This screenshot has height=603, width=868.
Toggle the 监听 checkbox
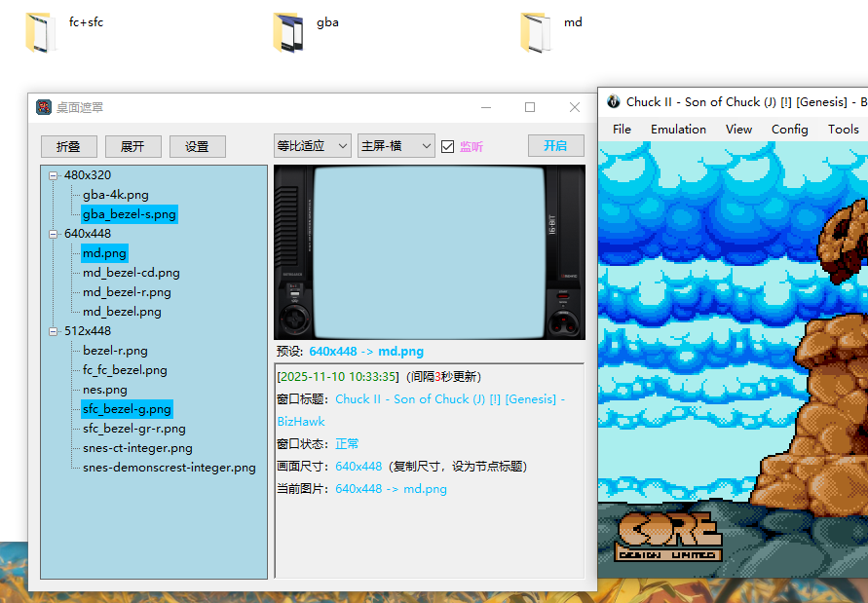click(448, 146)
